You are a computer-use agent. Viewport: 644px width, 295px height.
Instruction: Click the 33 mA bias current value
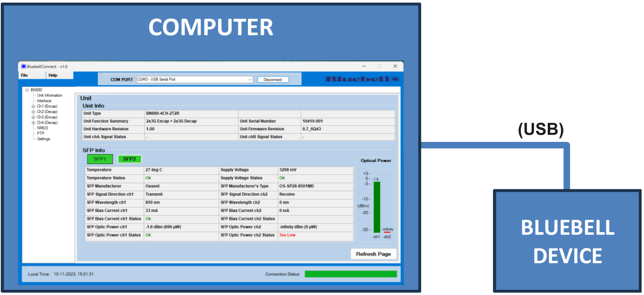pos(152,211)
